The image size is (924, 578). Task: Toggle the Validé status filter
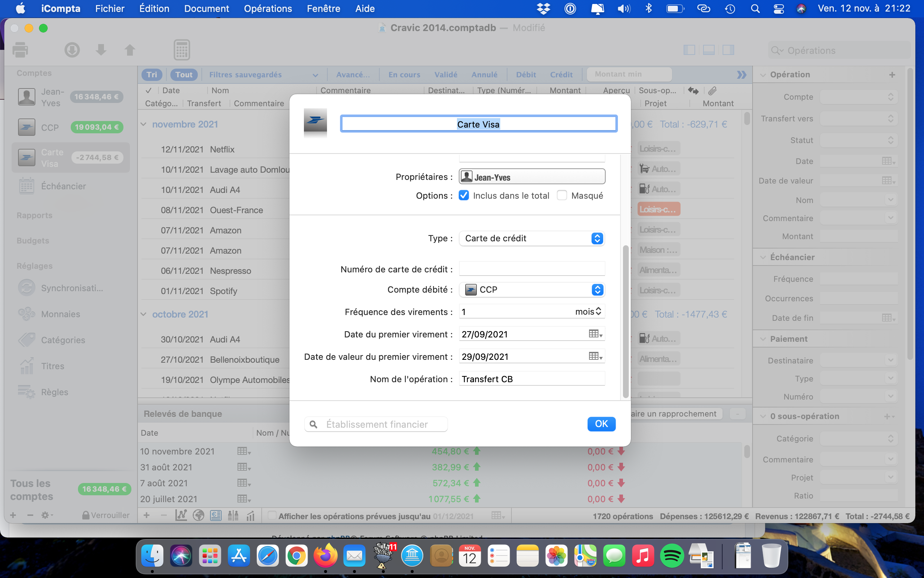pyautogui.click(x=446, y=74)
